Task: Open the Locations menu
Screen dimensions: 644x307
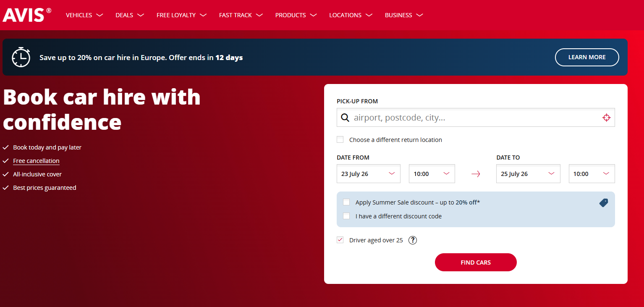Action: point(351,15)
